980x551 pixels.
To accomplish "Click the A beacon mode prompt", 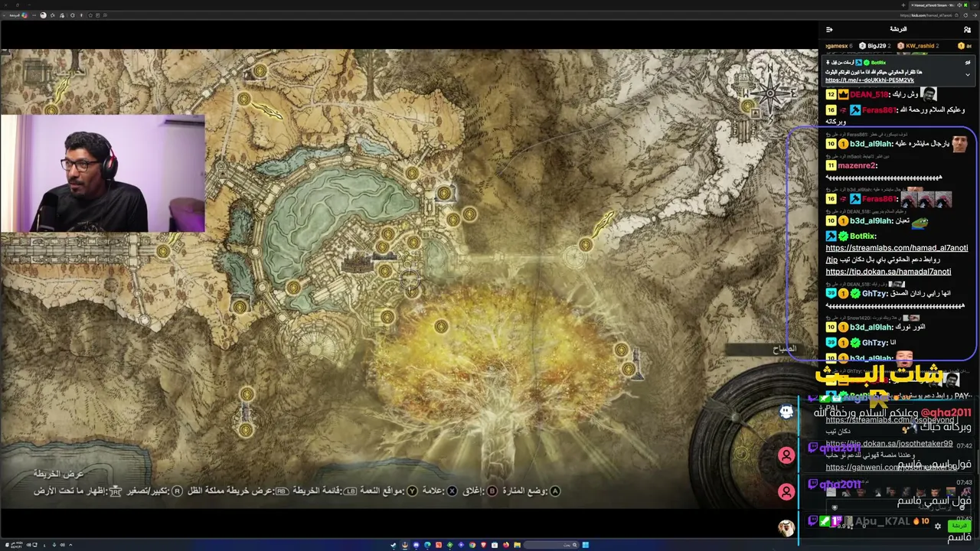I will click(531, 491).
